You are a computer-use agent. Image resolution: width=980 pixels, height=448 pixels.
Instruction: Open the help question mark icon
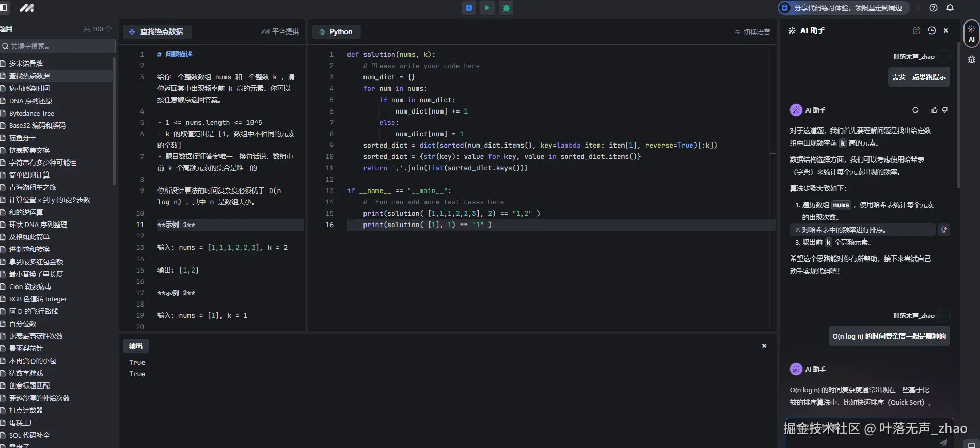(x=934, y=8)
